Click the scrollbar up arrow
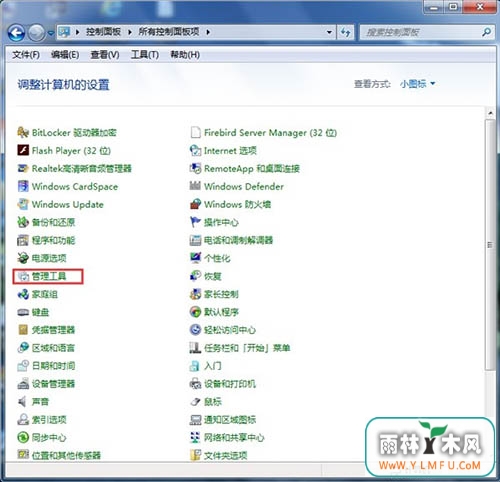Screen dimensions: 500x482 point(490,113)
